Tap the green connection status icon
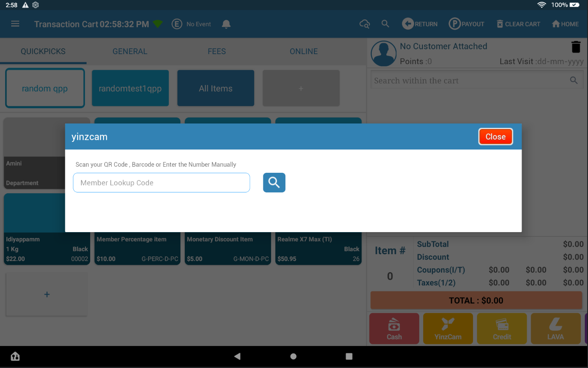588x368 pixels. [158, 24]
